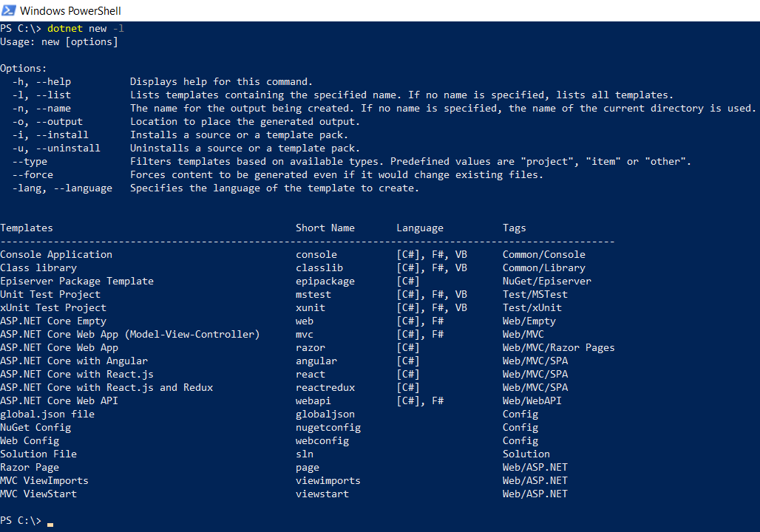Click 'ASP.NET Core Web API' template name
This screenshot has height=532, width=760.
[x=59, y=400]
